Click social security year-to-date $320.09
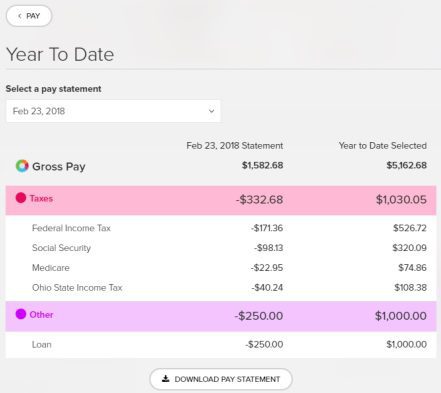 (410, 248)
